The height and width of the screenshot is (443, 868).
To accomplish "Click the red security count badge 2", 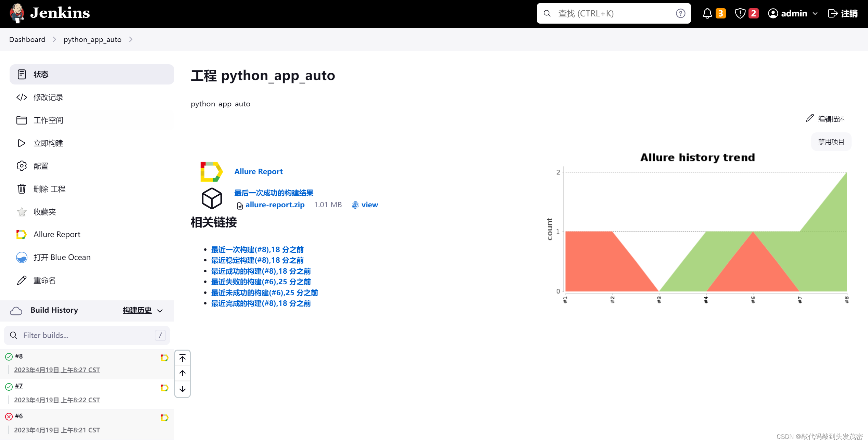I will point(753,13).
